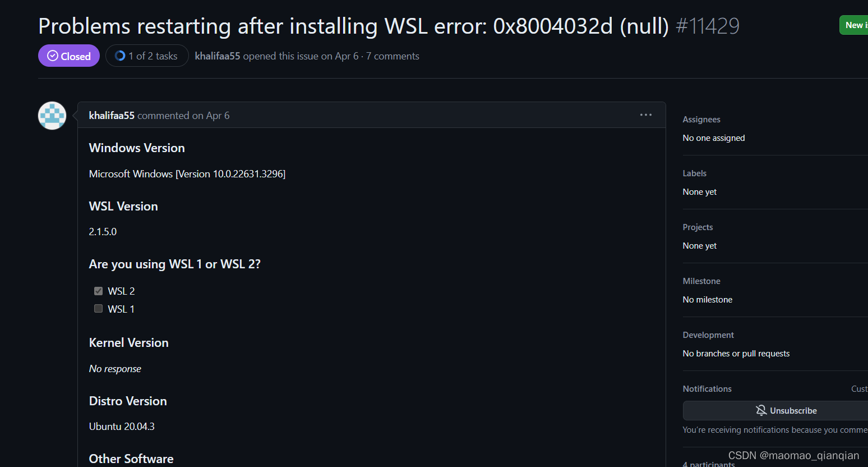The image size is (868, 467).
Task: Click the Closed status badge
Action: click(68, 56)
